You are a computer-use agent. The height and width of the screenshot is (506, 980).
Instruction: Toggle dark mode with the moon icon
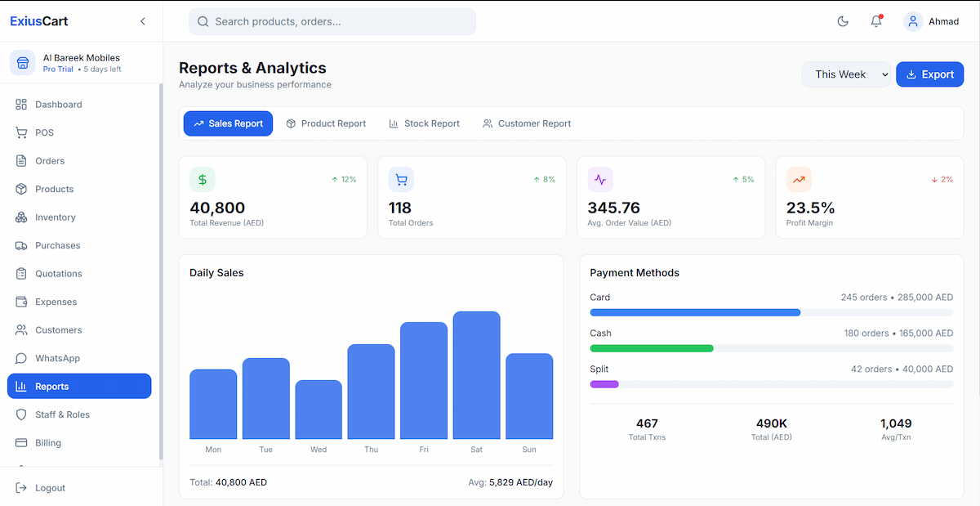pyautogui.click(x=843, y=21)
